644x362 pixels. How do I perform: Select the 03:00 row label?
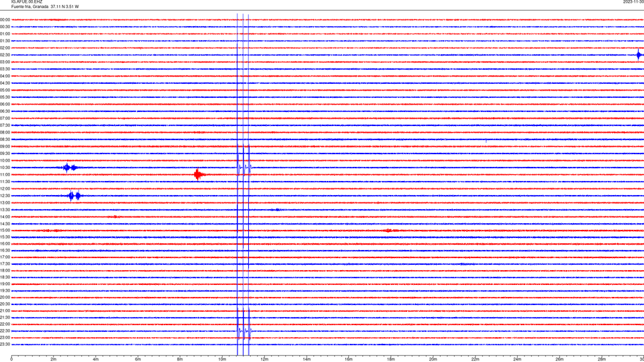pos(5,62)
